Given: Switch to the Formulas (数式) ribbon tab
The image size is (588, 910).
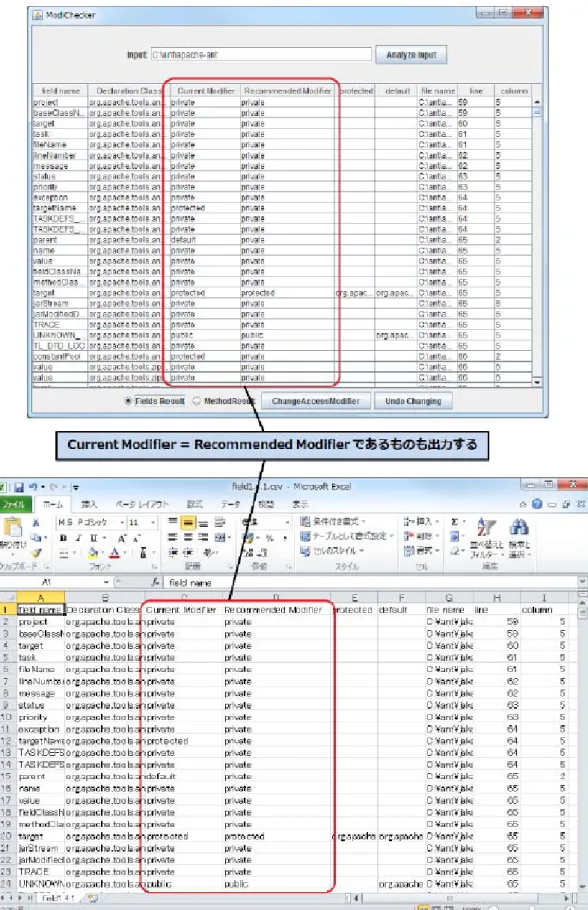Looking at the screenshot, I should (x=194, y=504).
